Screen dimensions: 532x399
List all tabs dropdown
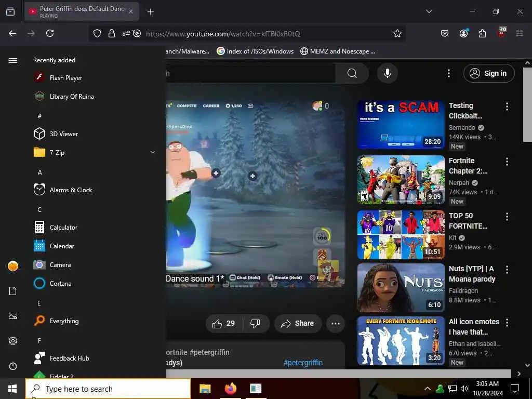(x=429, y=11)
